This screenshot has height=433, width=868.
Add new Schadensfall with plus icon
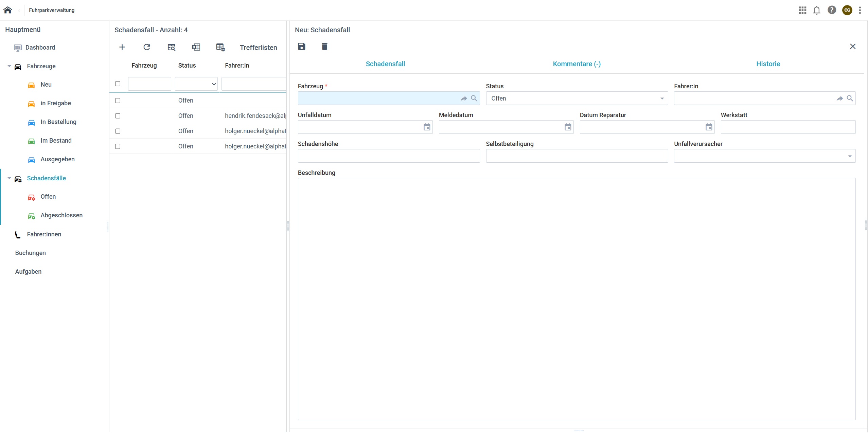click(122, 47)
